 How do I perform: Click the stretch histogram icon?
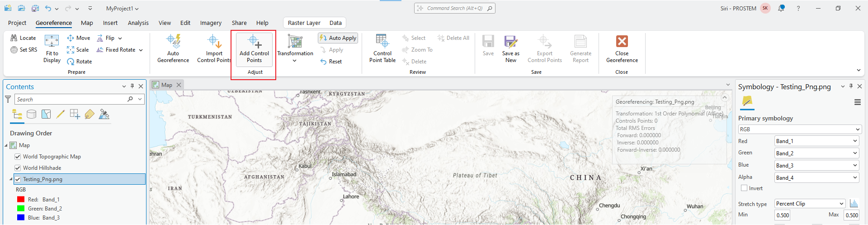tap(854, 203)
